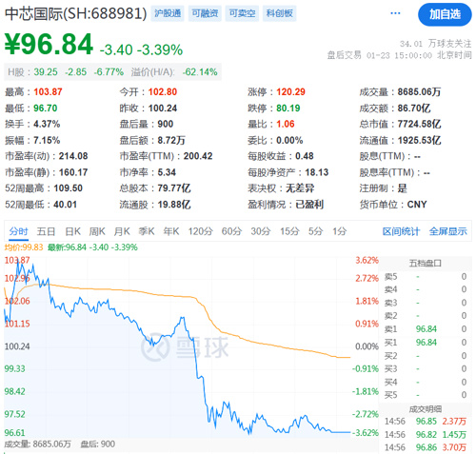Open the three-dot more options menu
This screenshot has width=476, height=454.
tap(395, 13)
